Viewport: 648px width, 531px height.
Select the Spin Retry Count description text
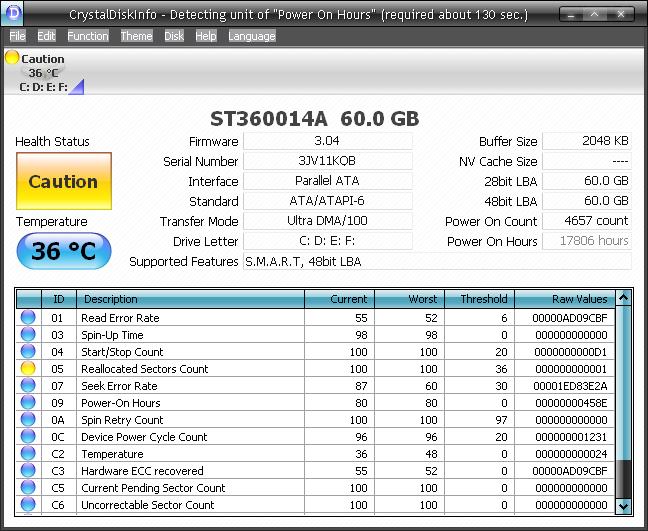pyautogui.click(x=122, y=420)
